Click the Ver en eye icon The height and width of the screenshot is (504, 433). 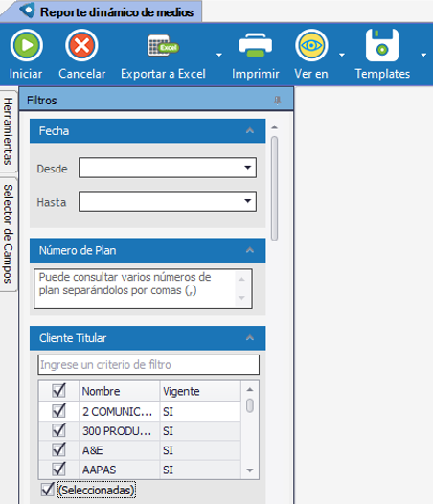[311, 45]
